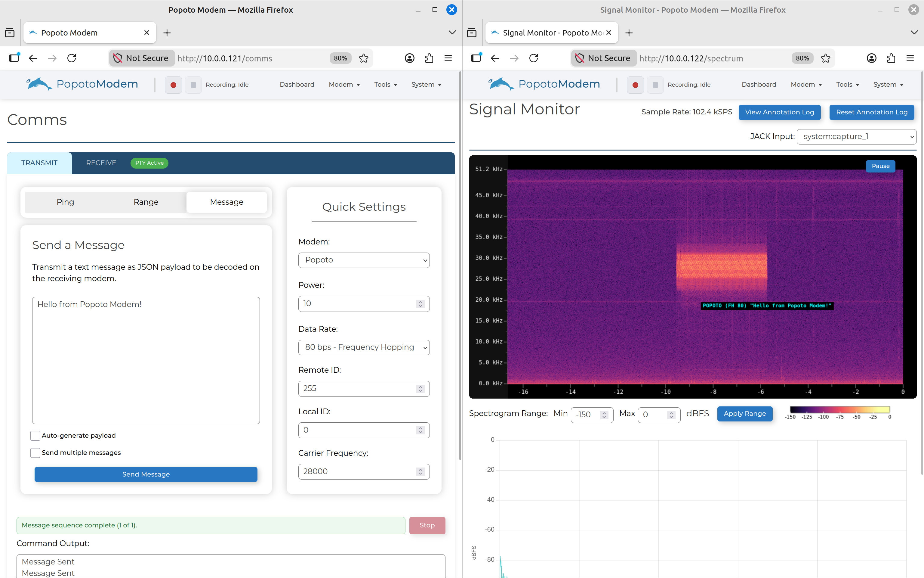Bookmark the 10.0.0.121/comms page
924x578 pixels.
(363, 58)
